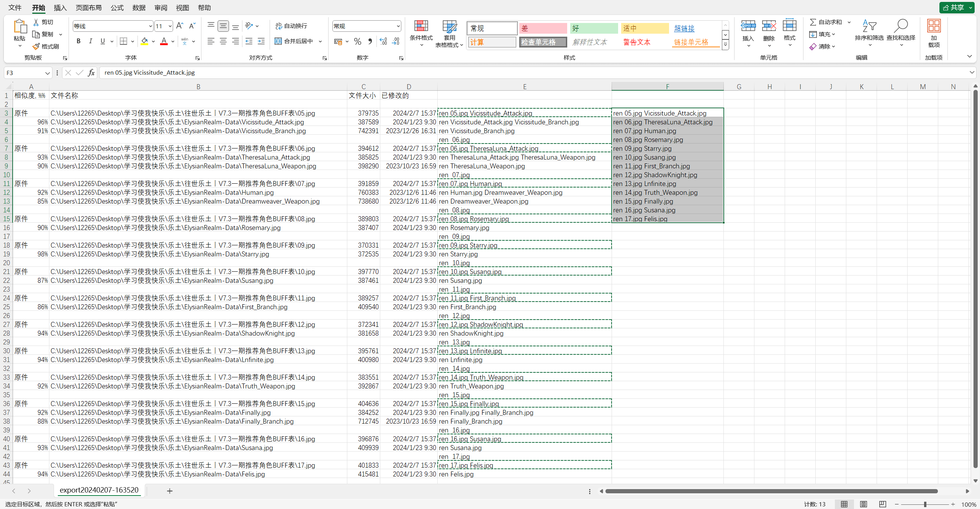The height and width of the screenshot is (509, 980).
Task: Open Find and Select magnifier icon
Action: (x=901, y=26)
